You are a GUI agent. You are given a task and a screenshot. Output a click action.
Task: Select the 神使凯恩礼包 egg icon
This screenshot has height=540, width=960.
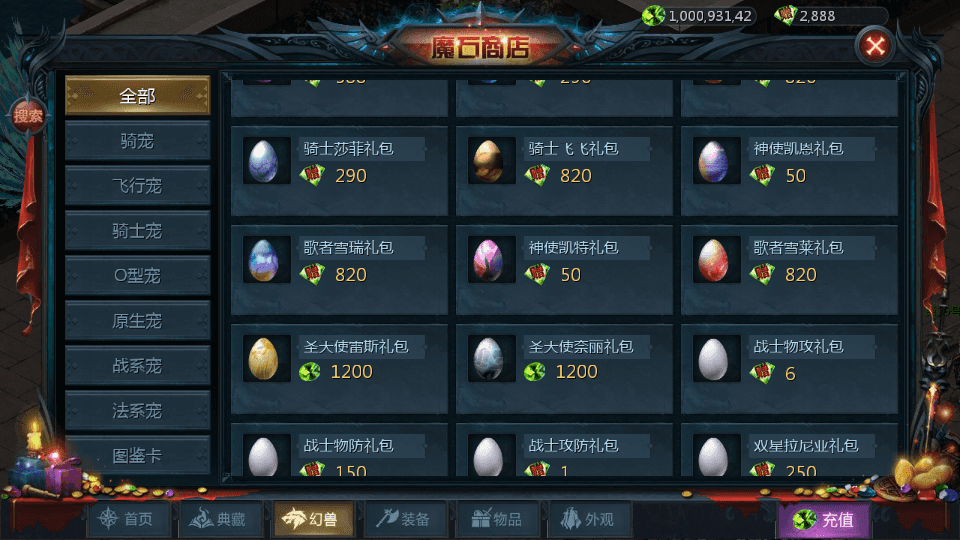(714, 161)
